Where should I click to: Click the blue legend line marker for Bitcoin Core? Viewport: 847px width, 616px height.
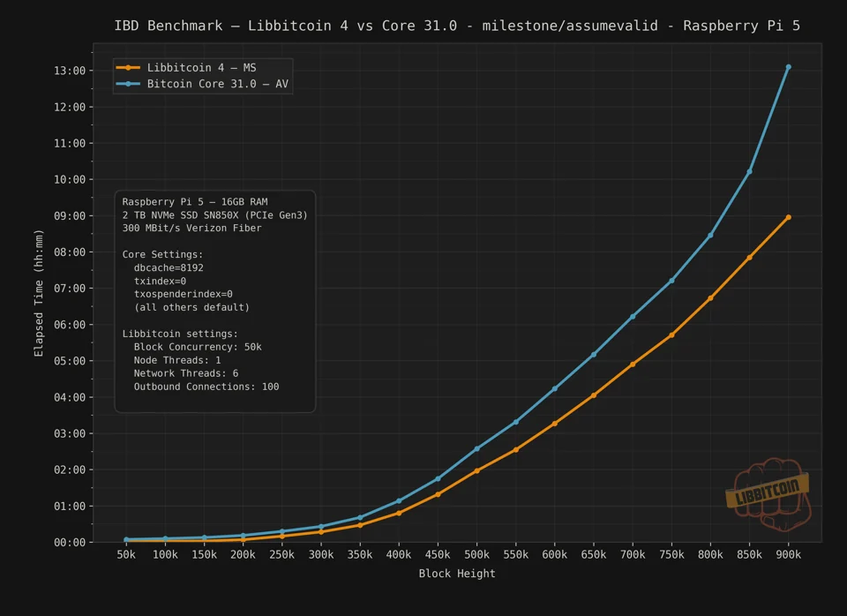[x=129, y=84]
